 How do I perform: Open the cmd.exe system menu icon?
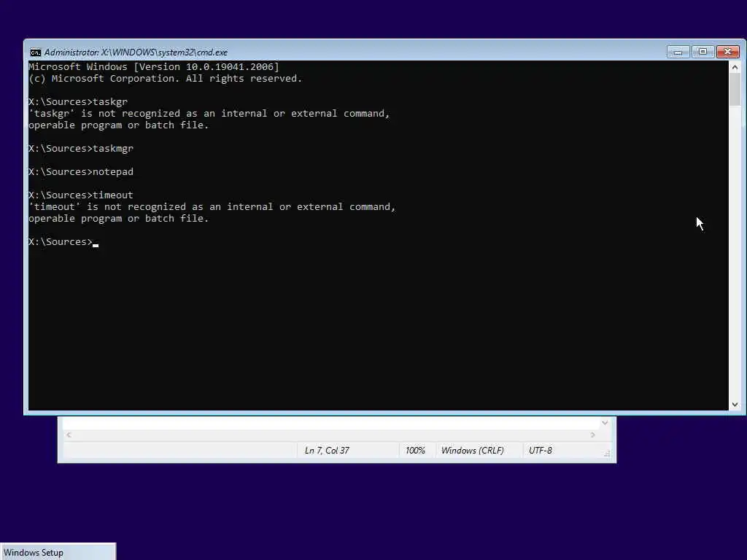35,52
